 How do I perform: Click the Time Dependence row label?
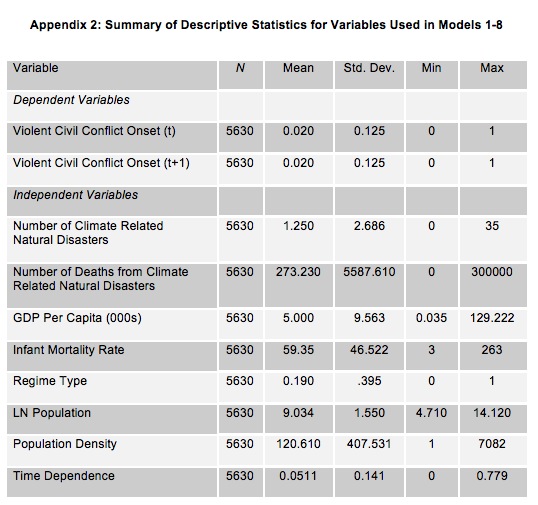pyautogui.click(x=64, y=476)
